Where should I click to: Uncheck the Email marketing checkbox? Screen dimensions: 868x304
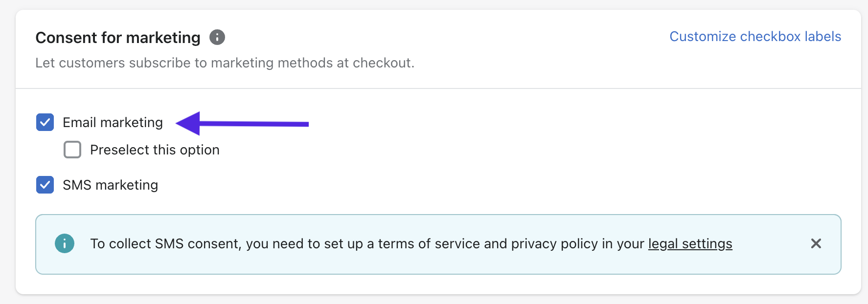tap(45, 122)
